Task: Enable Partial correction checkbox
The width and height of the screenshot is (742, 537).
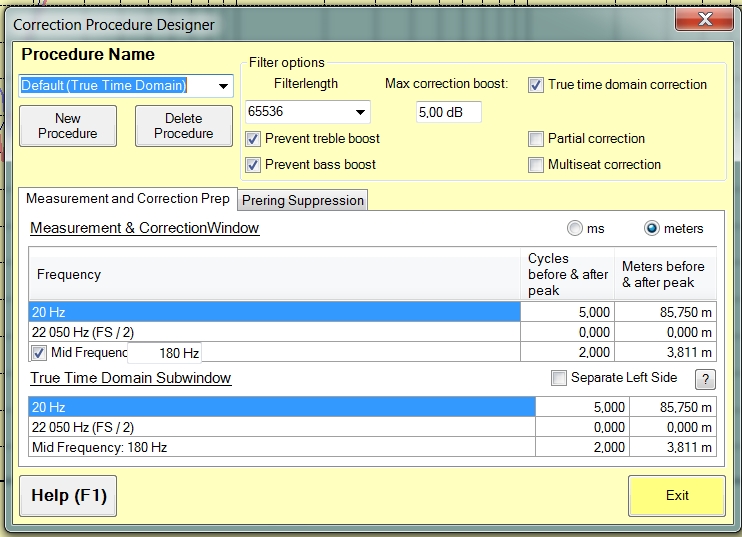Action: (x=537, y=139)
